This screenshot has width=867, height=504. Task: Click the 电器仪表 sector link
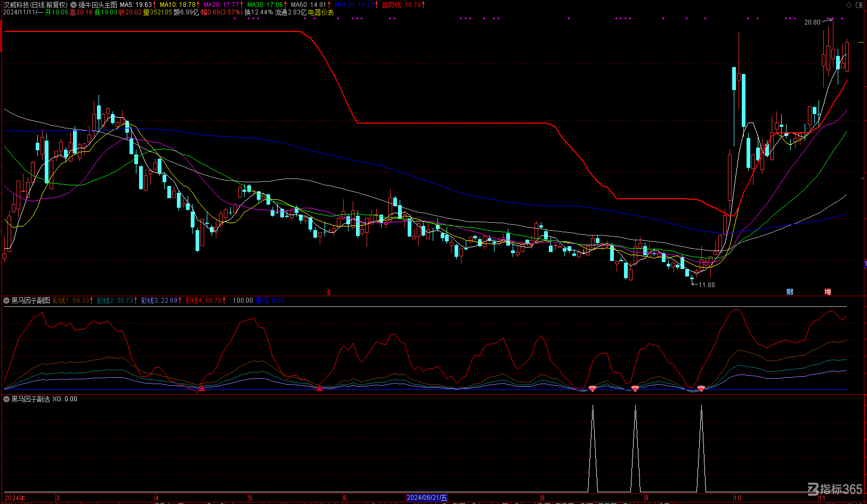321,12
